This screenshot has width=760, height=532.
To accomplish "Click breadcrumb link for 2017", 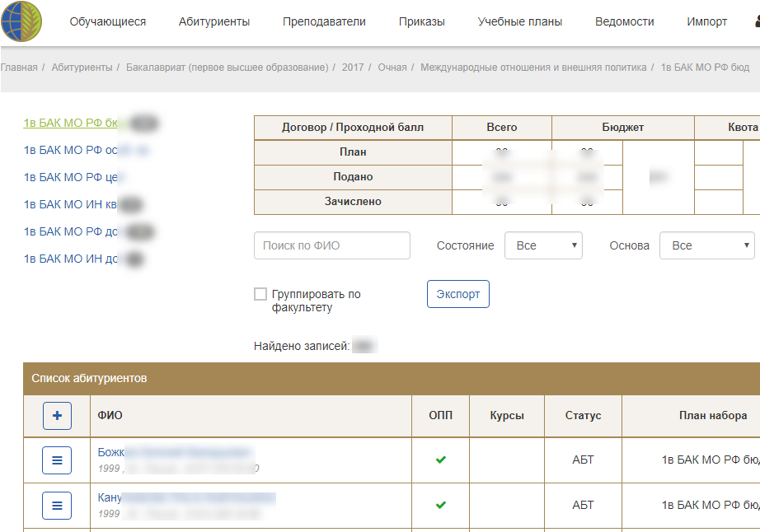I will pyautogui.click(x=353, y=68).
